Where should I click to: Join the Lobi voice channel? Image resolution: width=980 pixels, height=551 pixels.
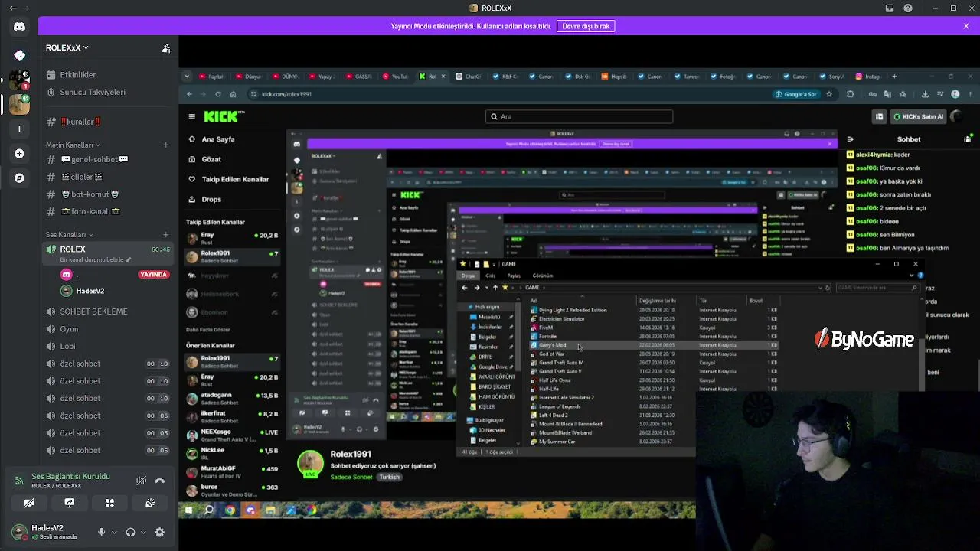pos(107,346)
